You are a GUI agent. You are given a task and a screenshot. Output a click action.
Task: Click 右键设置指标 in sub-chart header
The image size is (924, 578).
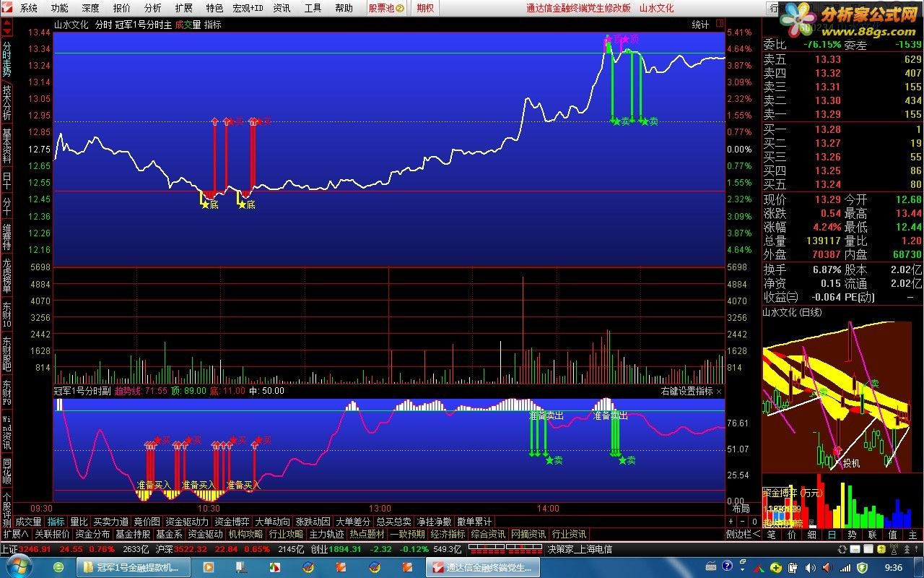click(687, 391)
